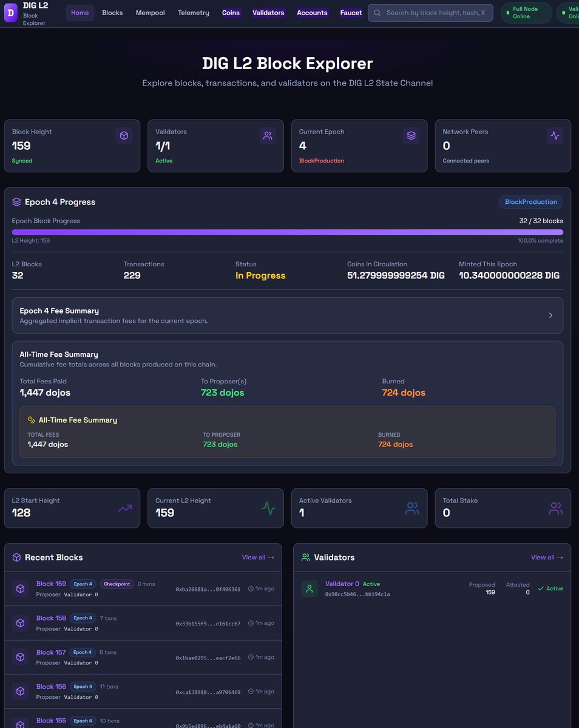Click View all in Validators panel

pyautogui.click(x=547, y=558)
